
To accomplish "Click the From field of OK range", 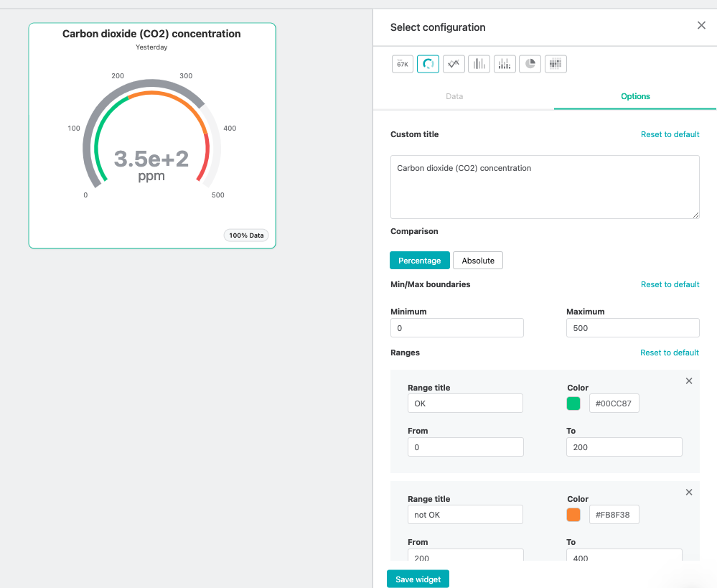I will 466,447.
